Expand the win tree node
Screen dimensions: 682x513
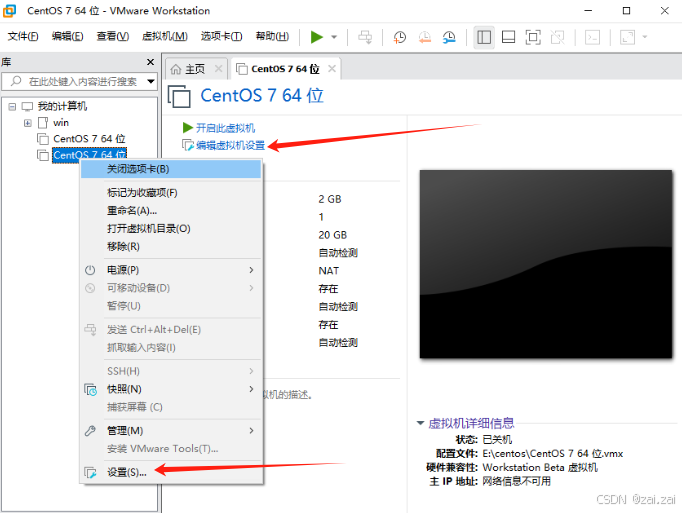[x=28, y=123]
